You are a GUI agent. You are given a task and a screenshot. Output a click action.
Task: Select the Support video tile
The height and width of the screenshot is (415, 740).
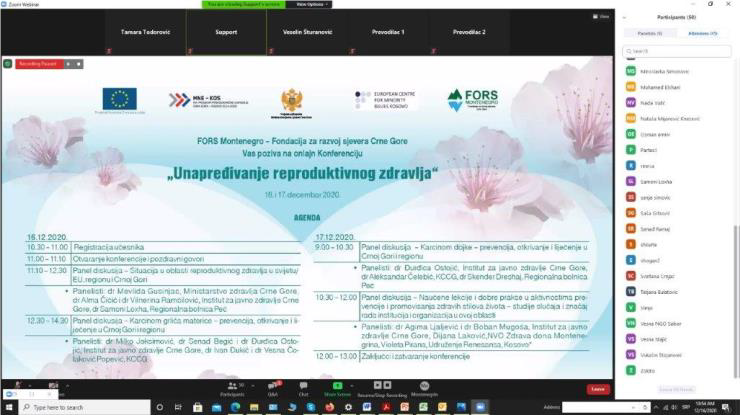click(226, 32)
